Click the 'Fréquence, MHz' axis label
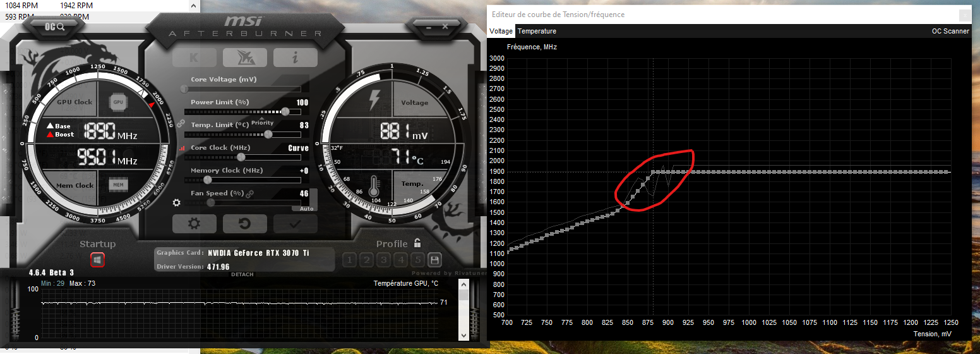Viewport: 980px width, 354px height. (x=532, y=47)
